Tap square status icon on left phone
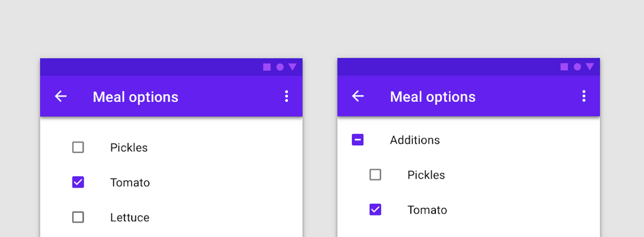The height and width of the screenshot is (237, 644). pyautogui.click(x=267, y=67)
